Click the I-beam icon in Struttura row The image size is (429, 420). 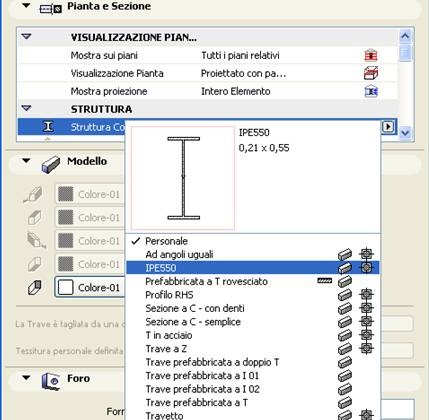pyautogui.click(x=48, y=127)
